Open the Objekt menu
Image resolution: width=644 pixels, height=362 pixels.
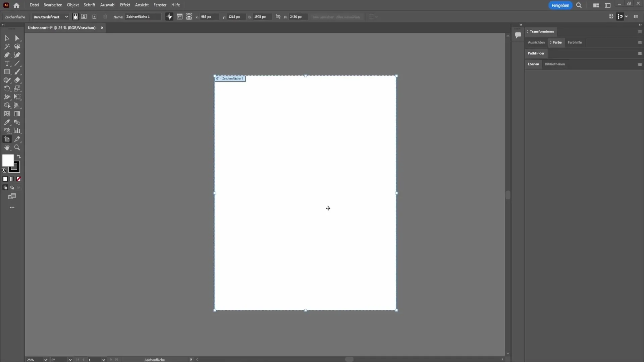(73, 5)
